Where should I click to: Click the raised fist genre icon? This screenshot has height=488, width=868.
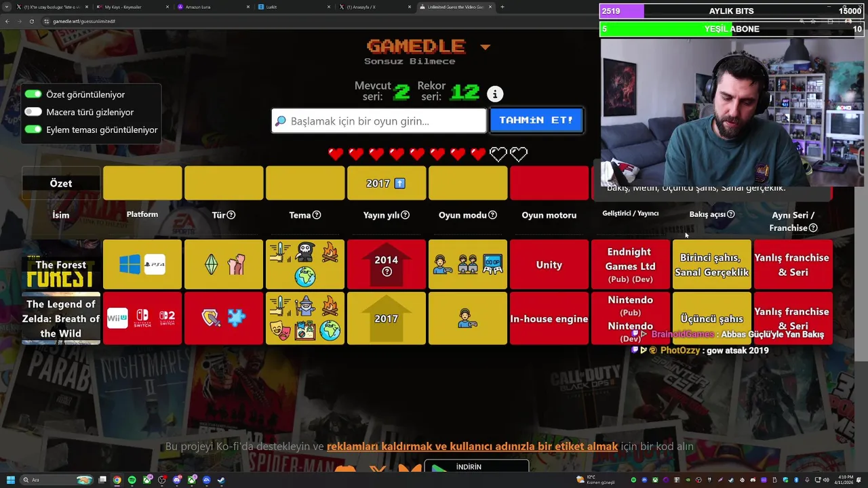click(x=236, y=264)
